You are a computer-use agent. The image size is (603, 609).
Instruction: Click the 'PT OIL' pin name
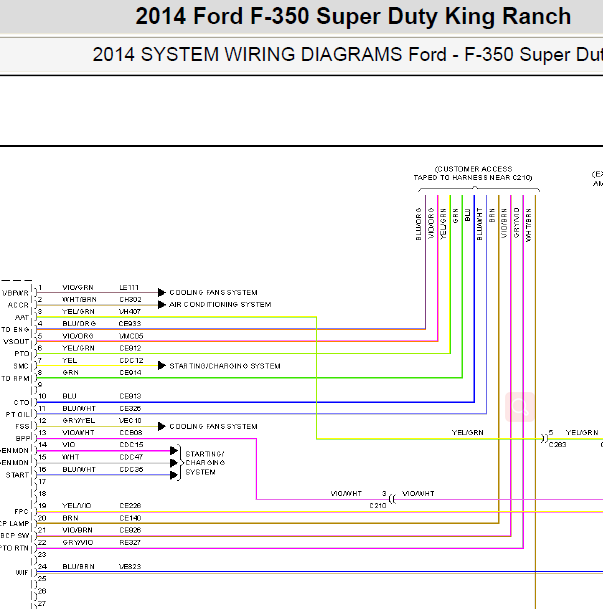point(17,415)
